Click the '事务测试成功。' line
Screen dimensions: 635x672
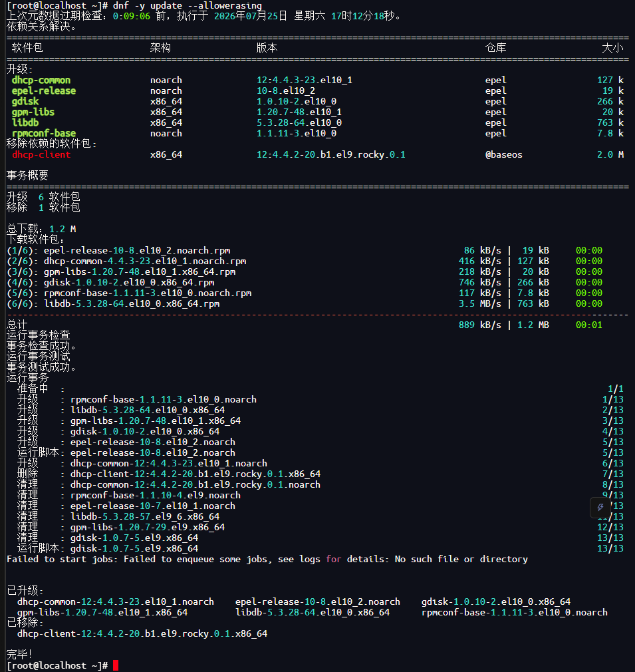41,368
